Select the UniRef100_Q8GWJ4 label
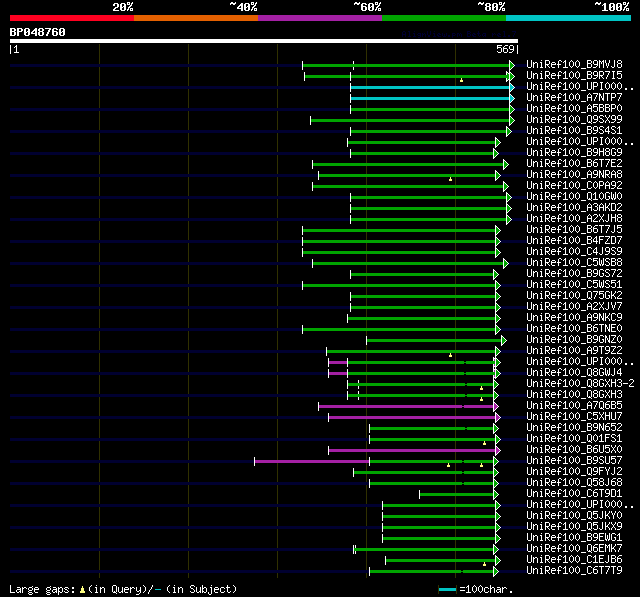The height and width of the screenshot is (597, 640). click(x=574, y=373)
